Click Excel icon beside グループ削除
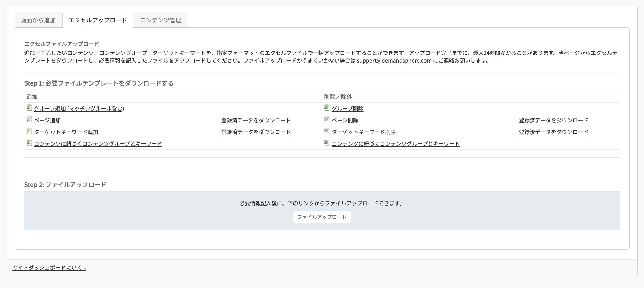This screenshot has width=644, height=288. (327, 108)
